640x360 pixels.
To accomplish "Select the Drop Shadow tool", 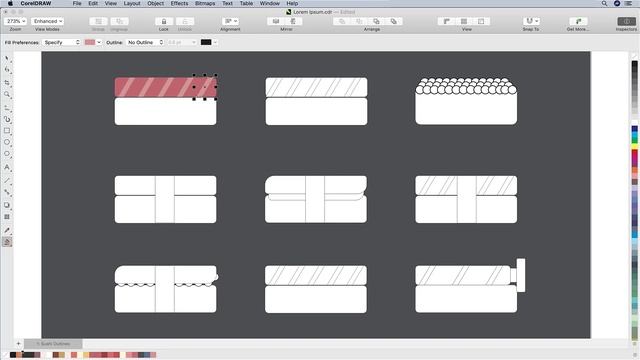I will click(7, 205).
